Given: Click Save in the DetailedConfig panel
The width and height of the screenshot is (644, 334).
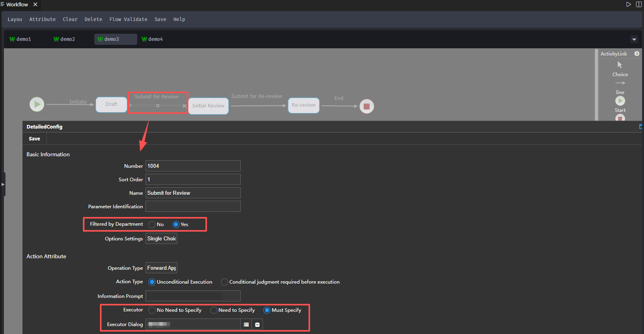Looking at the screenshot, I should pyautogui.click(x=34, y=139).
